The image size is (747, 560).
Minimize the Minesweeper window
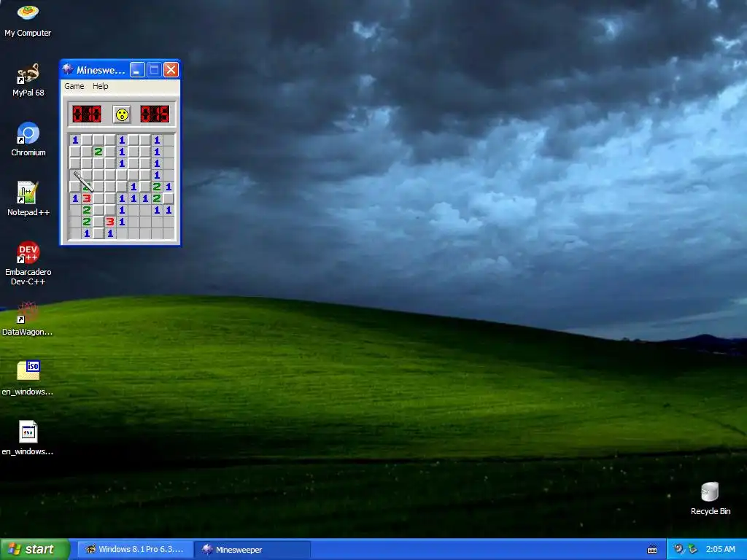click(x=137, y=70)
